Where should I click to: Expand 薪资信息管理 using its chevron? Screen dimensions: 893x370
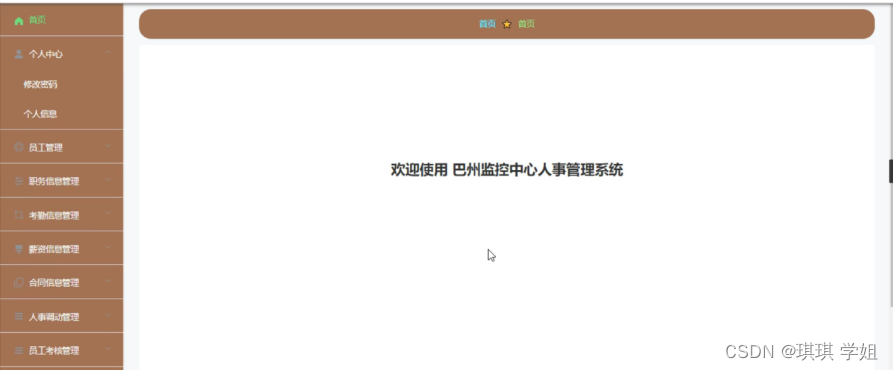pos(108,248)
